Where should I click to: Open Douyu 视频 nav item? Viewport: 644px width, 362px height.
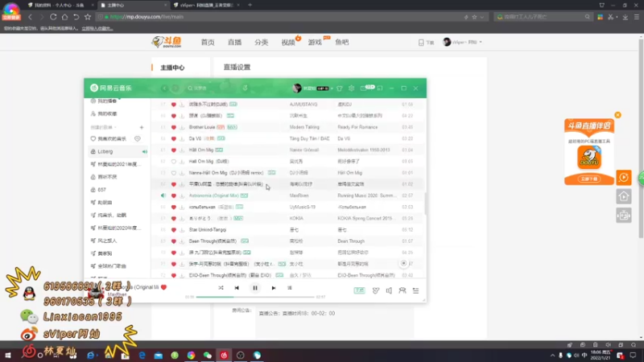pos(288,43)
